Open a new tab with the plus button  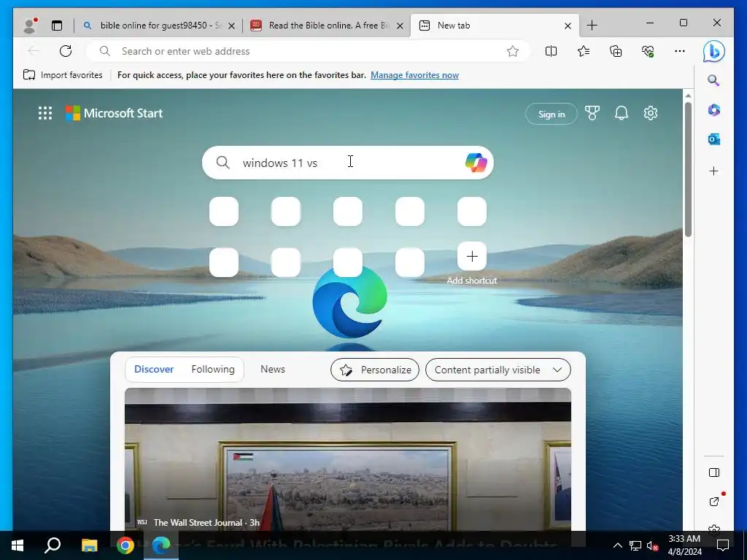coord(592,26)
